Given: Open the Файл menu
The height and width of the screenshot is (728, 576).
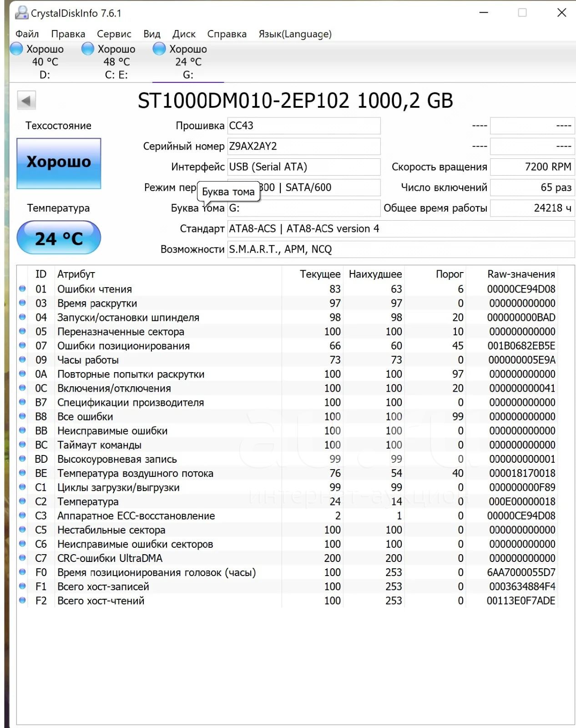Looking at the screenshot, I should pyautogui.click(x=27, y=34).
